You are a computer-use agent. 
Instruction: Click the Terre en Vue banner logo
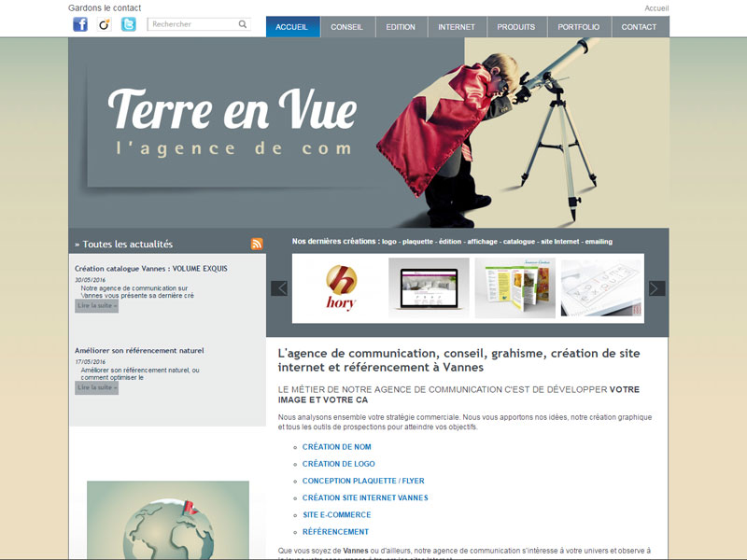pyautogui.click(x=233, y=122)
